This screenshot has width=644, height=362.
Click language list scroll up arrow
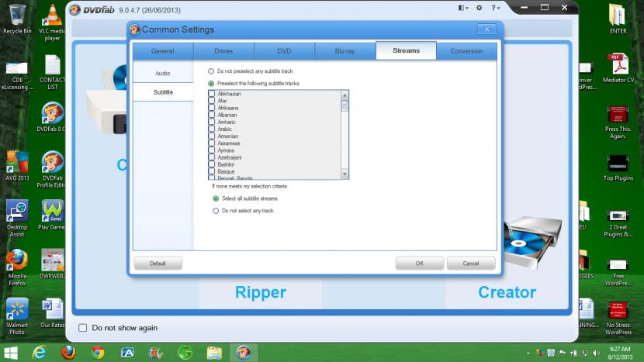[345, 95]
